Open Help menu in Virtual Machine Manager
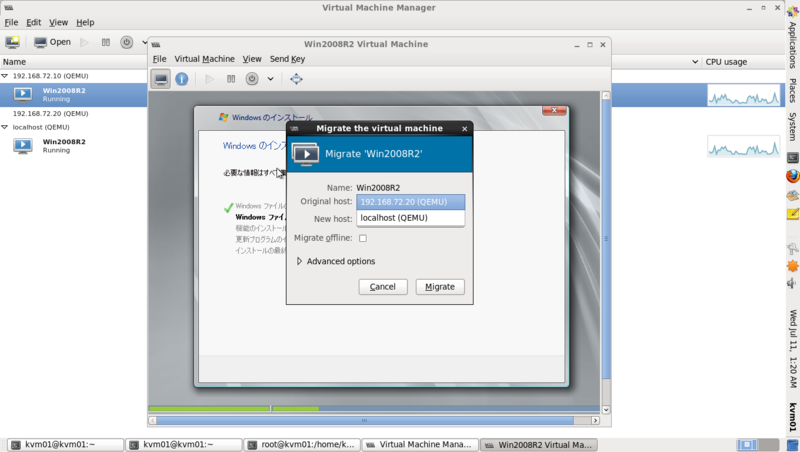 pyautogui.click(x=85, y=22)
